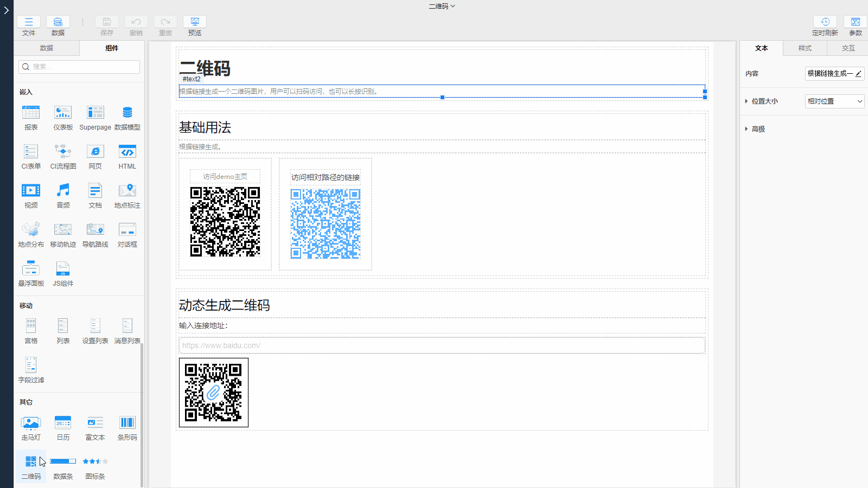Switch to the 数据 tab in left panel

[47, 48]
